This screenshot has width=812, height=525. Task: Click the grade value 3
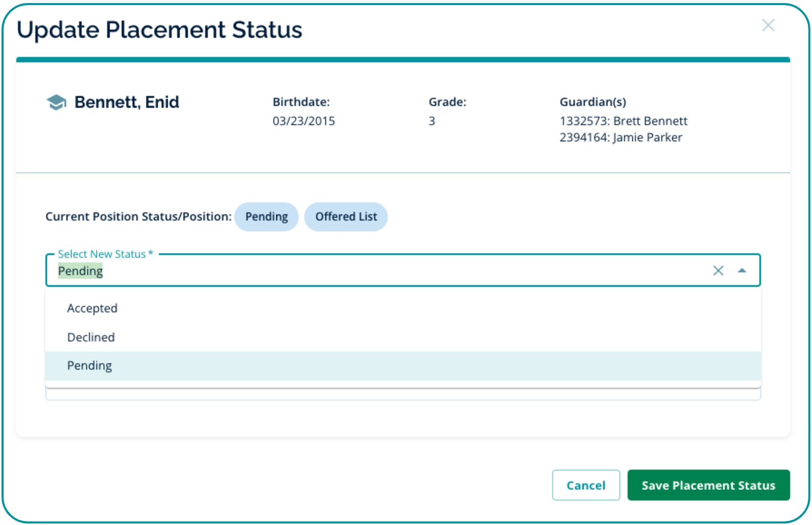(x=432, y=121)
